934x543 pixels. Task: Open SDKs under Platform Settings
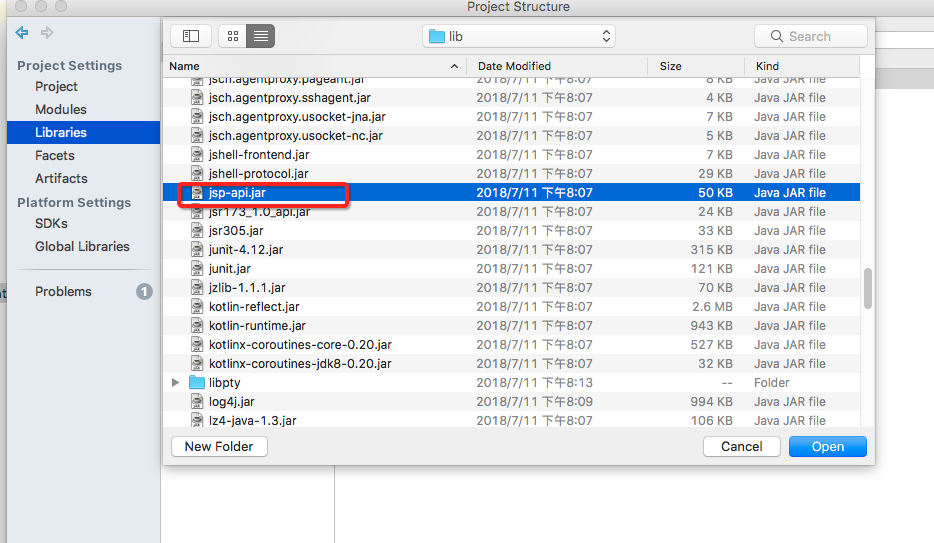(51, 223)
